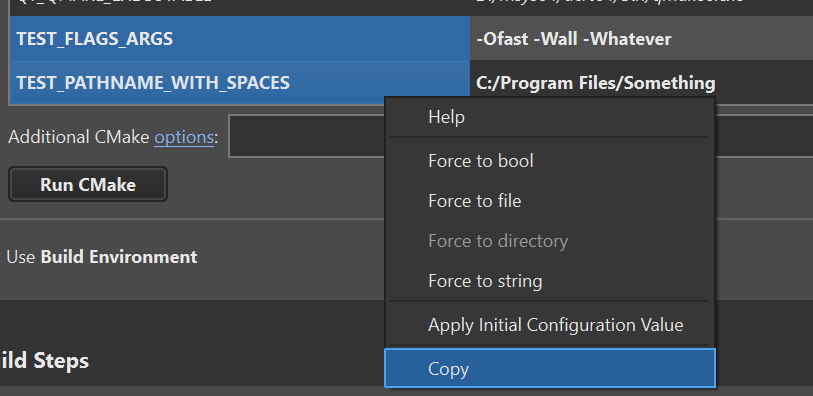Click the Additional CMake label text

(79, 137)
